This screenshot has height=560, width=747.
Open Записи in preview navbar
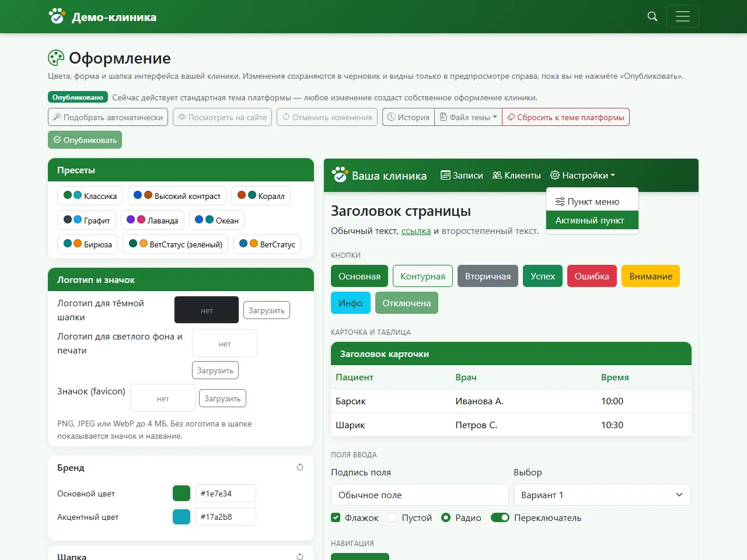pyautogui.click(x=462, y=175)
